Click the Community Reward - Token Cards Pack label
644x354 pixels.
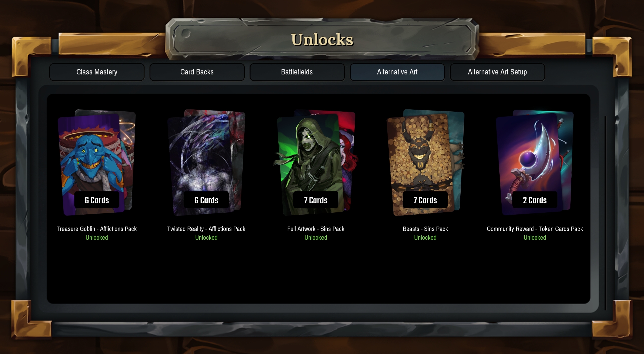535,229
